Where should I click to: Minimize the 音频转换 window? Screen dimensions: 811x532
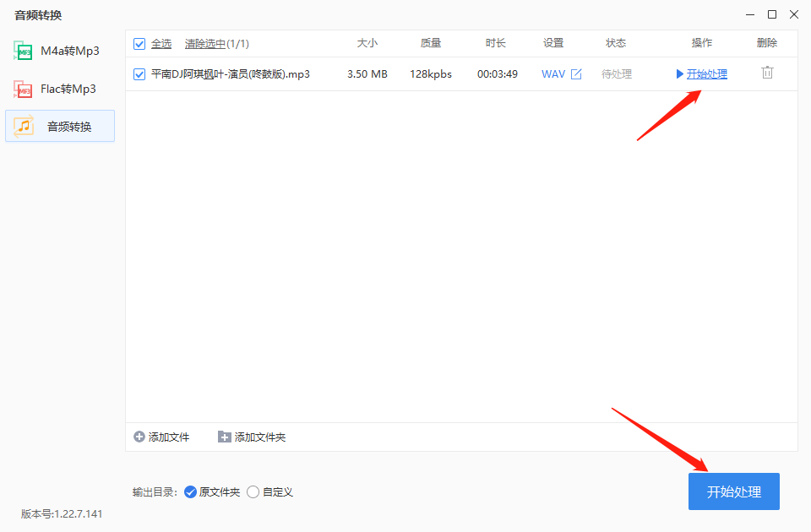pos(750,14)
